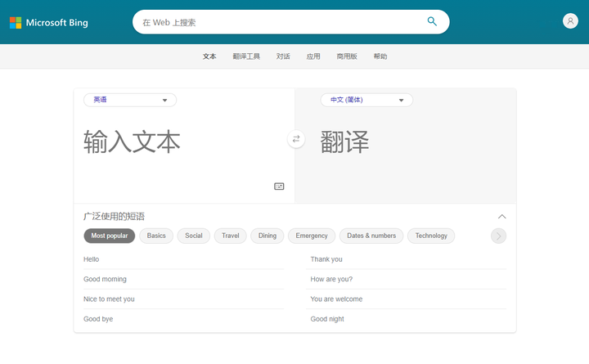The width and height of the screenshot is (589, 364).
Task: Open the on-screen keyboard icon
Action: (279, 186)
